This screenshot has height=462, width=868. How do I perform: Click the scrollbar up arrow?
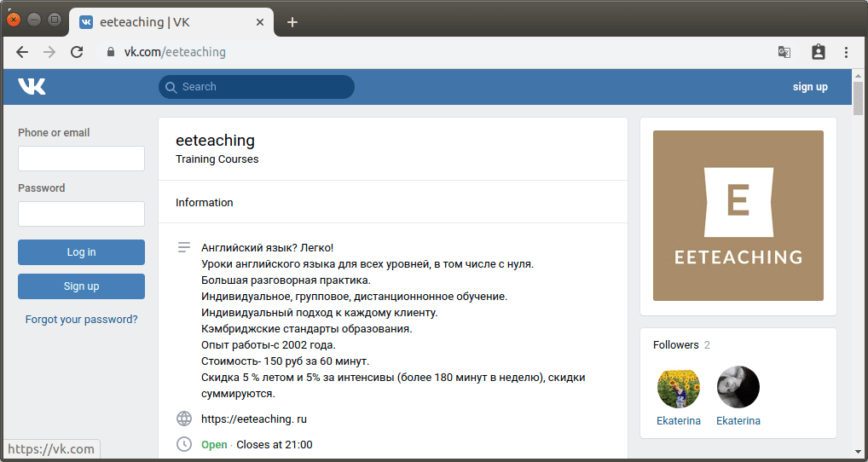click(858, 75)
